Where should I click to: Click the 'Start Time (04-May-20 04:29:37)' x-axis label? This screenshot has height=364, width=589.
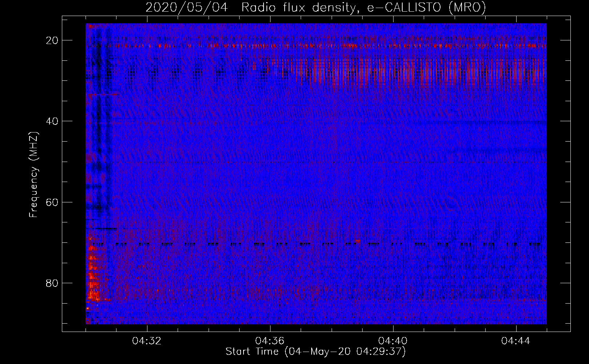click(x=316, y=352)
